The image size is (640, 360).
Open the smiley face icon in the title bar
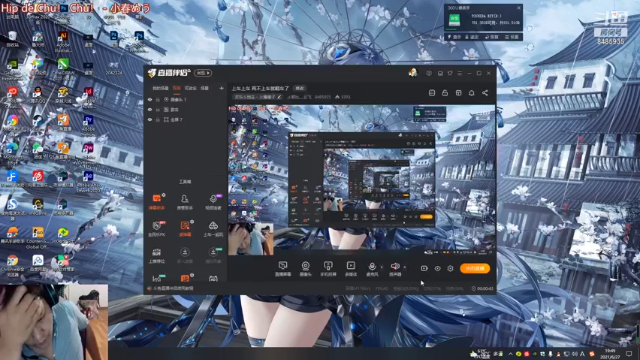click(x=429, y=73)
